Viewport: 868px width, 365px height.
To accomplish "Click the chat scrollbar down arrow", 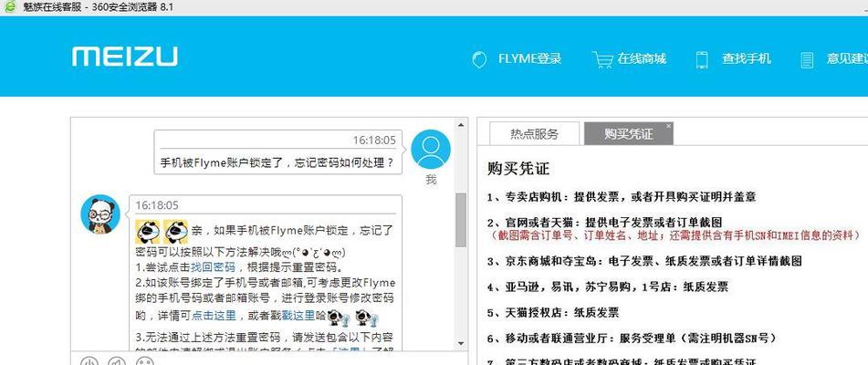I will pos(461,343).
